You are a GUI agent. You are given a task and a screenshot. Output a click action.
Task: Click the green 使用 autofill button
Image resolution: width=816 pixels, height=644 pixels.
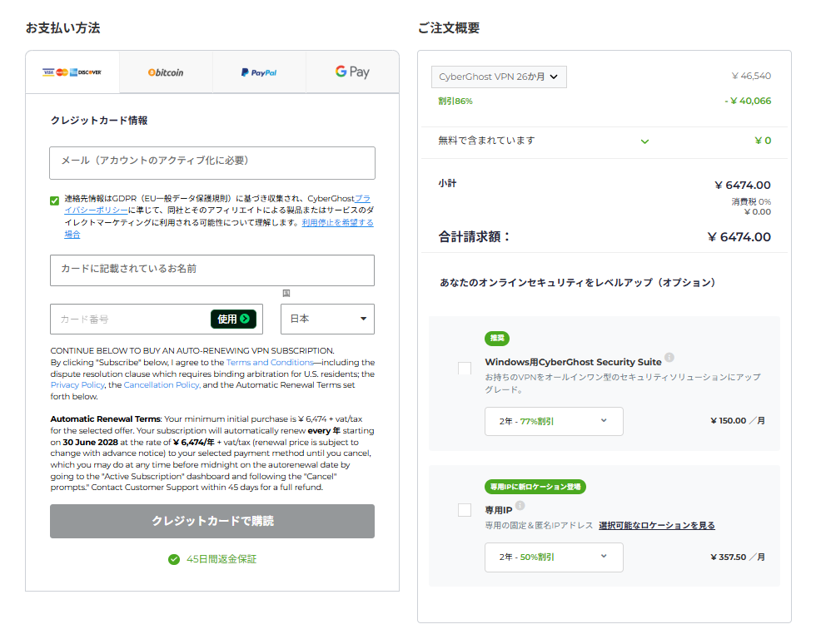(233, 319)
